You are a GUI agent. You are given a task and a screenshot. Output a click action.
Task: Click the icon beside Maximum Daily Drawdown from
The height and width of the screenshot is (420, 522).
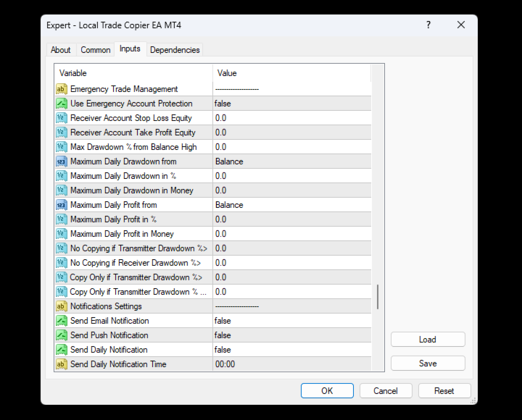[x=61, y=161]
